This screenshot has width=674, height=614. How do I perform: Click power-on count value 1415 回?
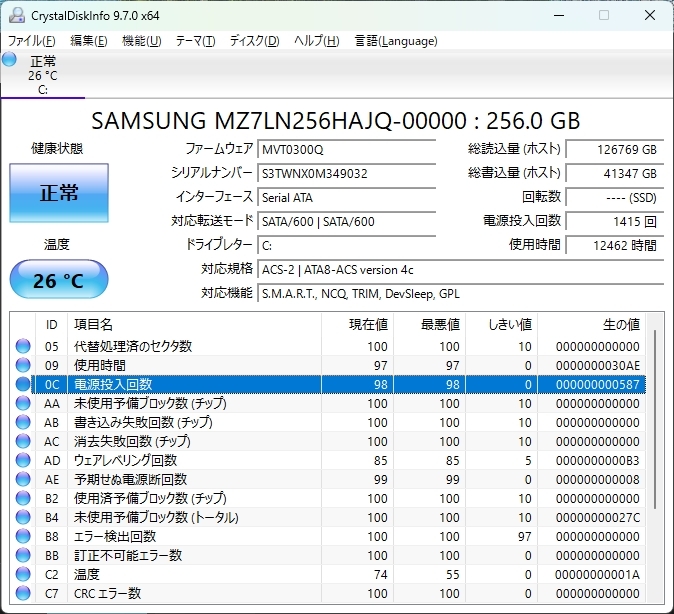tap(615, 221)
